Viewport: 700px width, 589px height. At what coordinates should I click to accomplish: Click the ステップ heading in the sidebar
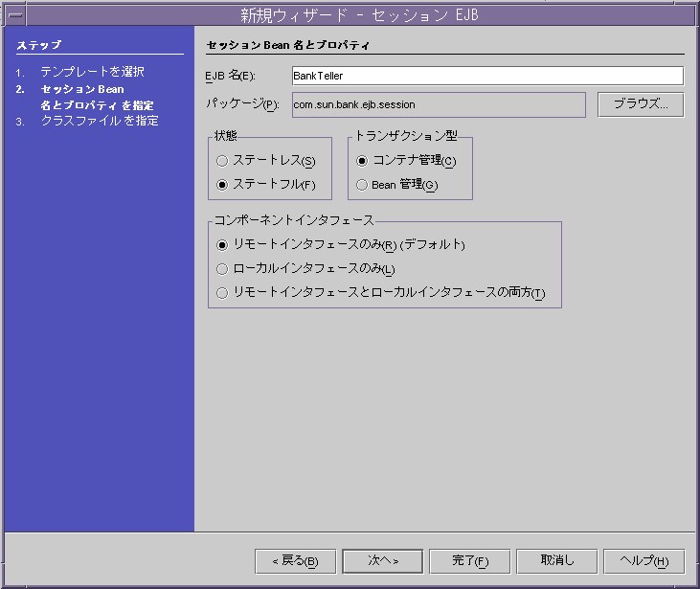click(39, 45)
